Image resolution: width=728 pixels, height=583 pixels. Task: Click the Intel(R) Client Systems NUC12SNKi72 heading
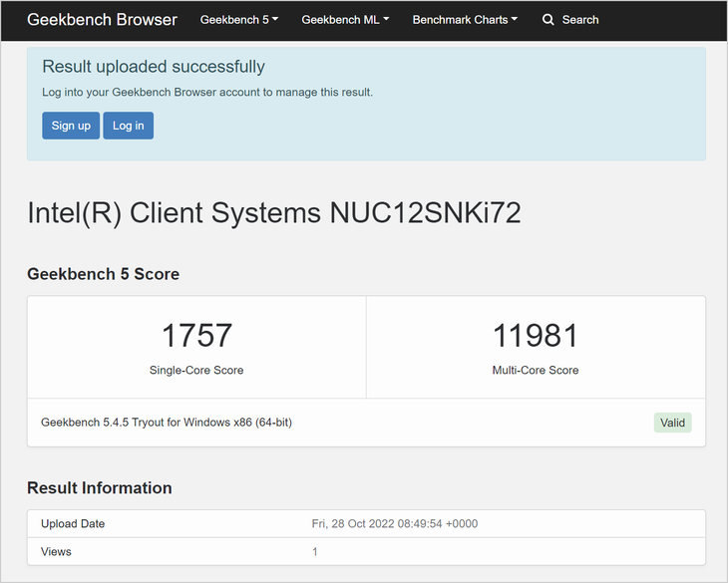[274, 213]
